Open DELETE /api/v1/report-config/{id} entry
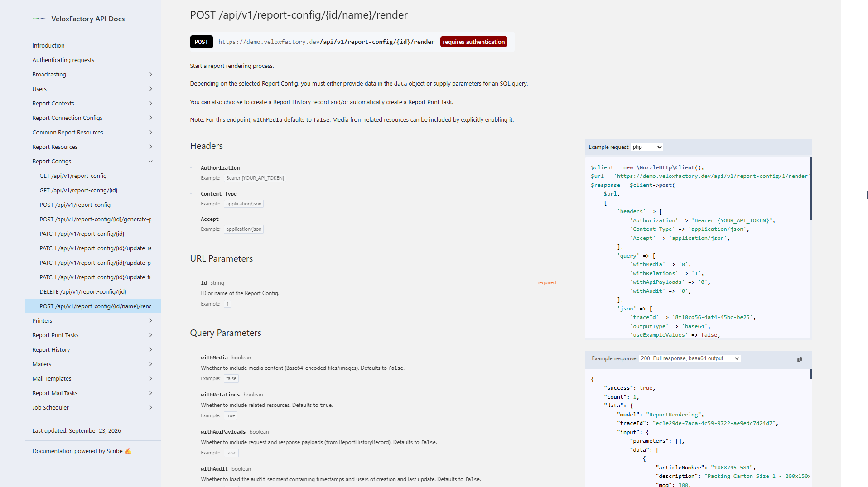This screenshot has height=487, width=868. coord(83,291)
